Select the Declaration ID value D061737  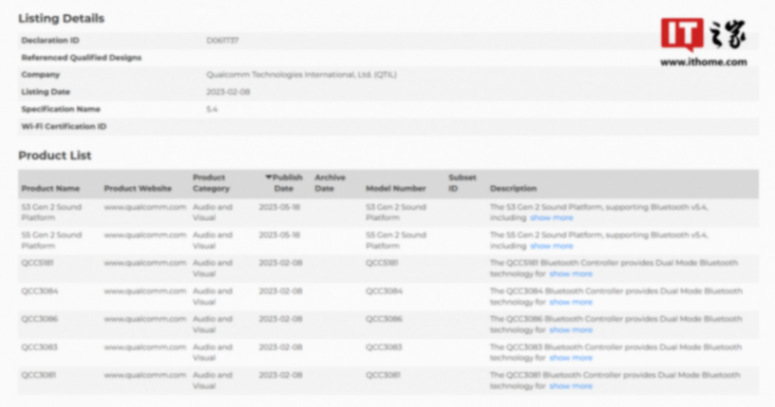pyautogui.click(x=222, y=40)
